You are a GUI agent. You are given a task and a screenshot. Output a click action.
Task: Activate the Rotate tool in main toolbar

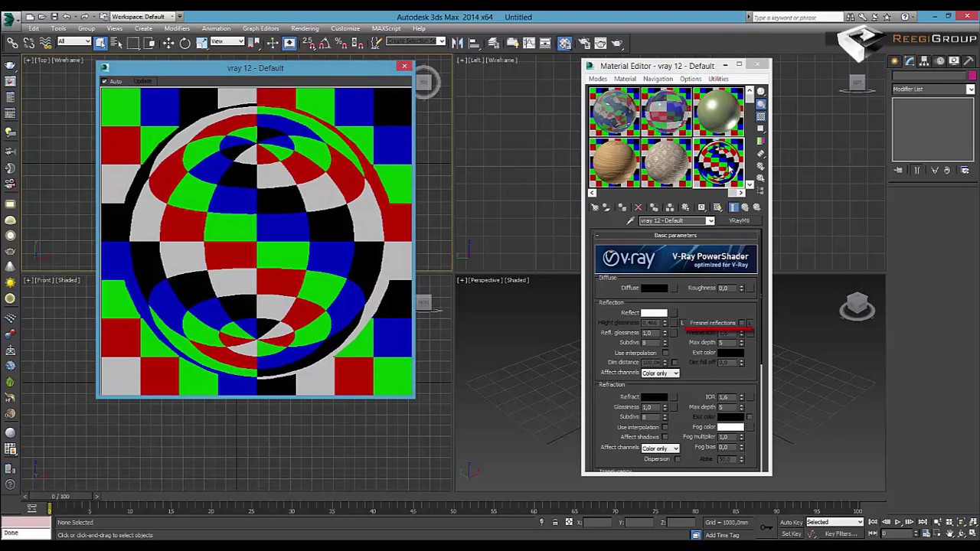pyautogui.click(x=185, y=44)
